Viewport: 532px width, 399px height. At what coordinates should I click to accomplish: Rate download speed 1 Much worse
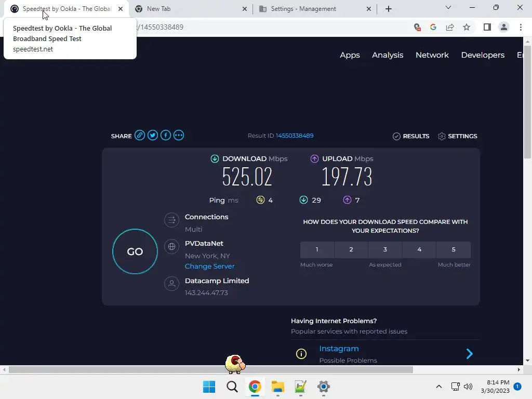[317, 249]
